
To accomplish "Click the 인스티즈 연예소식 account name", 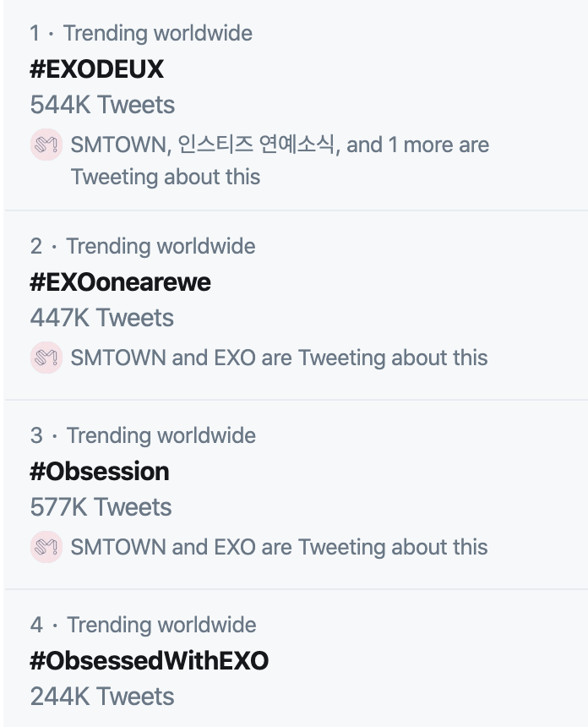I will (256, 145).
